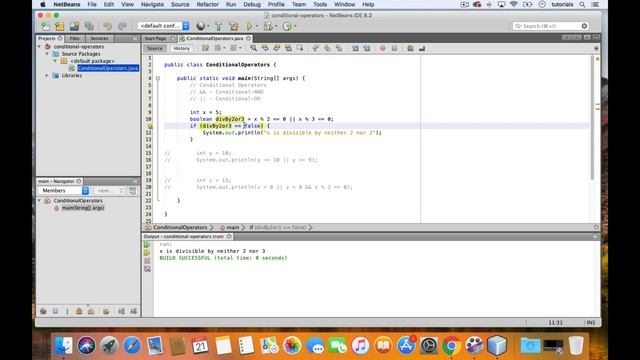Click the Stop square icon in Output panel
The image size is (640, 360).
147,261
